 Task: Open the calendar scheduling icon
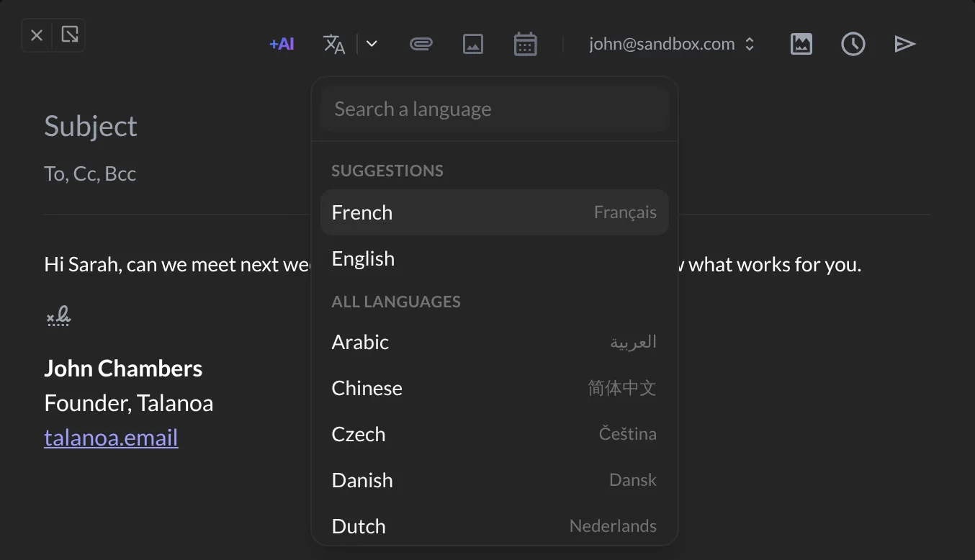[526, 44]
